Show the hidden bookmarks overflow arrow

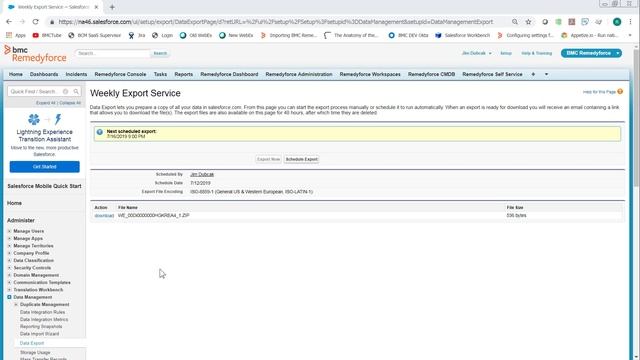click(630, 36)
